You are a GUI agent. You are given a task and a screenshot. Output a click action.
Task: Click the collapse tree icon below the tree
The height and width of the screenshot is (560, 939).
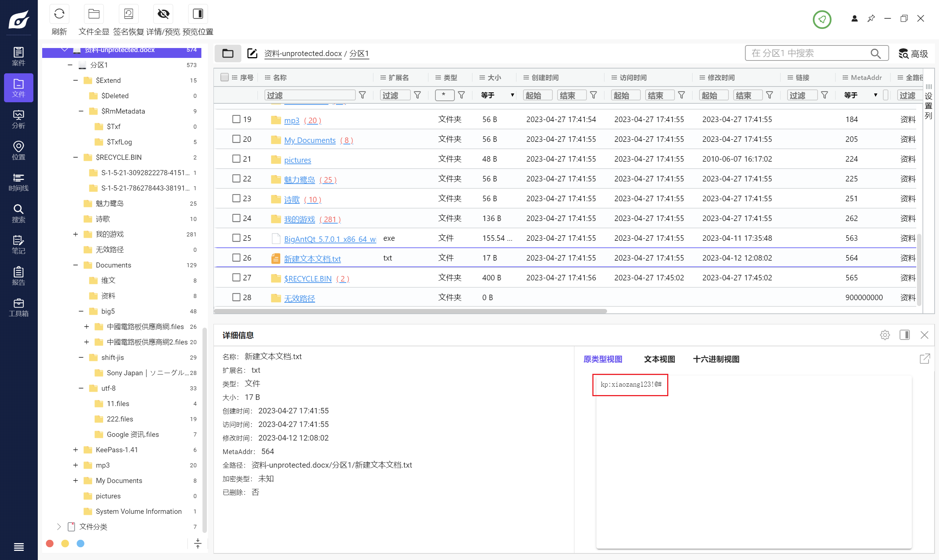[x=197, y=544]
